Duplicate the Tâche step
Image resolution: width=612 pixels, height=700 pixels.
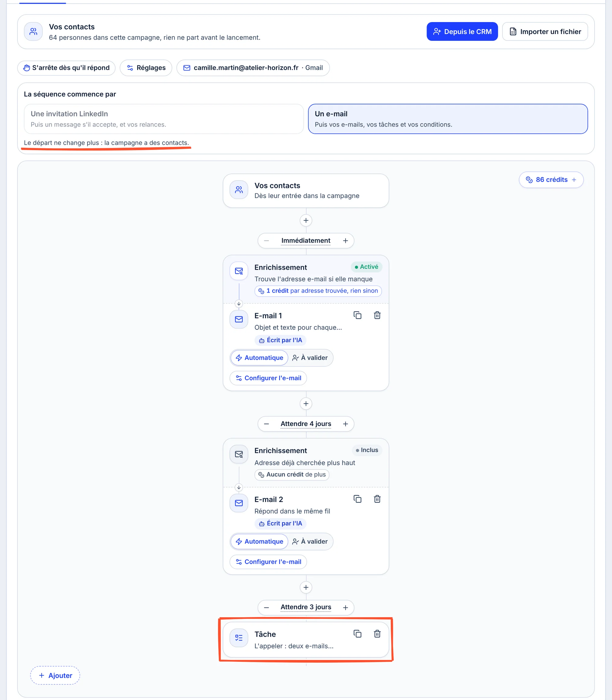pos(357,634)
